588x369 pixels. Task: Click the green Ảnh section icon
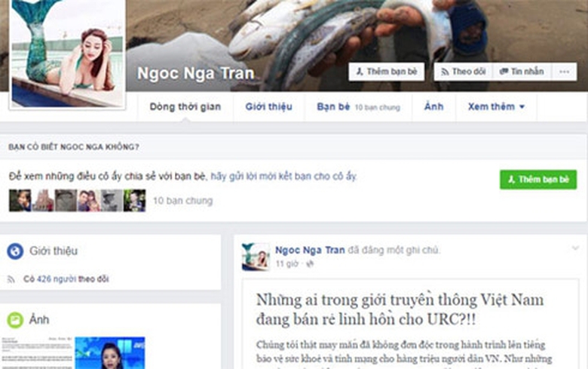pos(15,320)
